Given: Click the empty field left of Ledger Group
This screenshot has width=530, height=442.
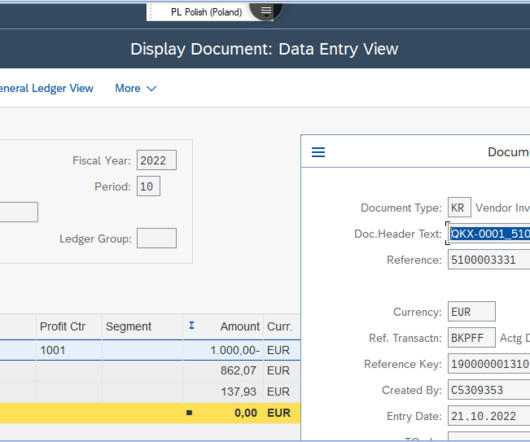Looking at the screenshot, I should [19, 212].
